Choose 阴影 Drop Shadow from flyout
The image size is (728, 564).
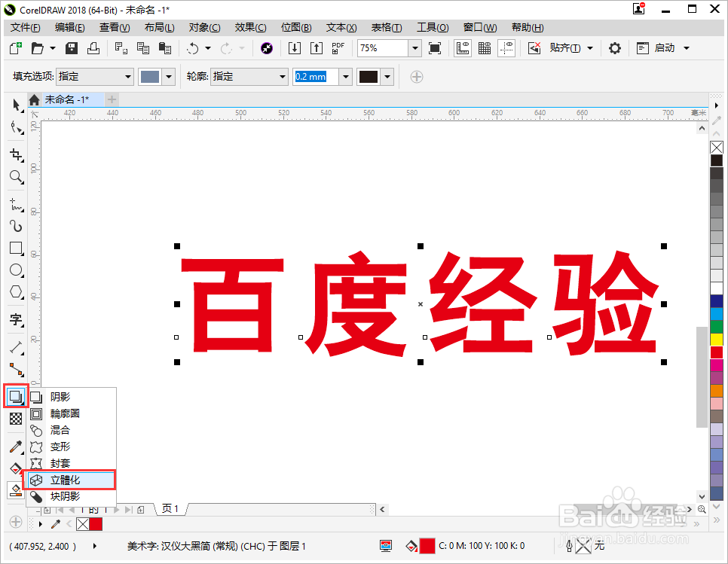coord(71,397)
